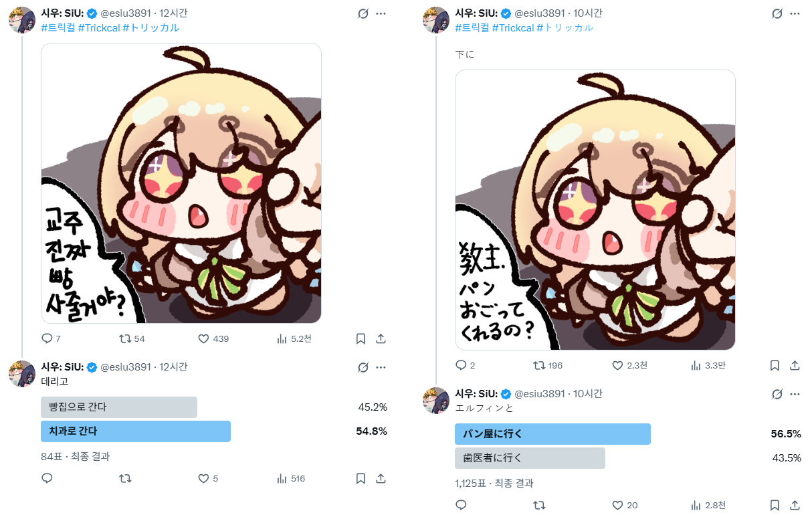
Task: Bookmark the Japanese poll tweet
Action: 775,505
